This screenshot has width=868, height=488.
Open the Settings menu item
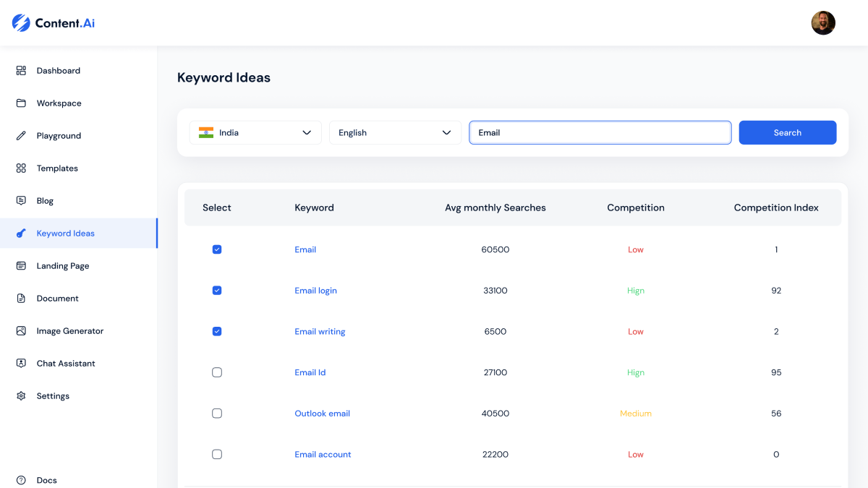[53, 395]
